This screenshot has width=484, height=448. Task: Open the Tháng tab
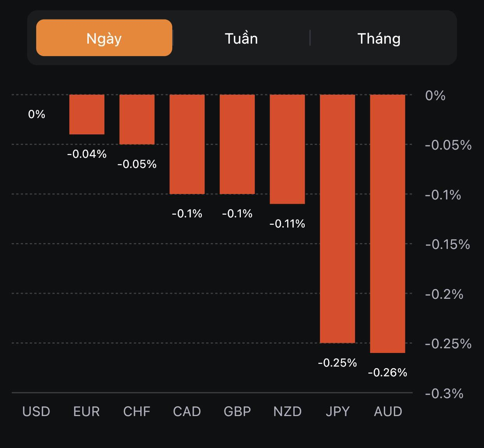379,38
